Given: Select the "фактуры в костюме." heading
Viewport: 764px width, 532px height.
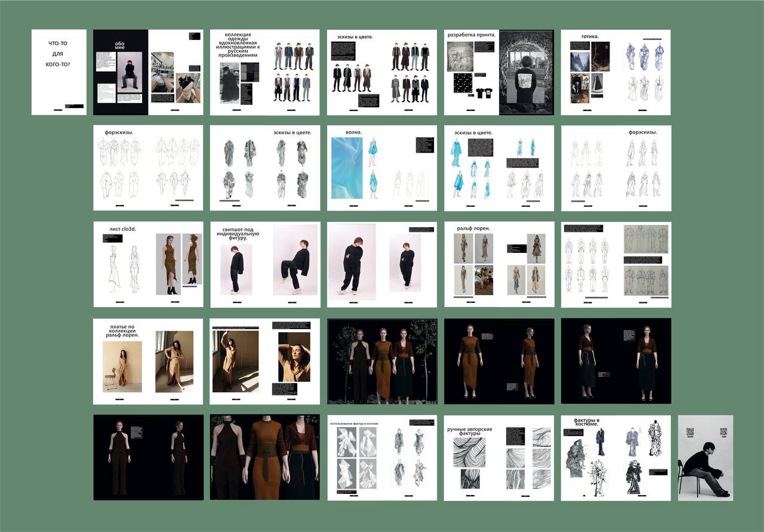Looking at the screenshot, I should click(x=587, y=422).
